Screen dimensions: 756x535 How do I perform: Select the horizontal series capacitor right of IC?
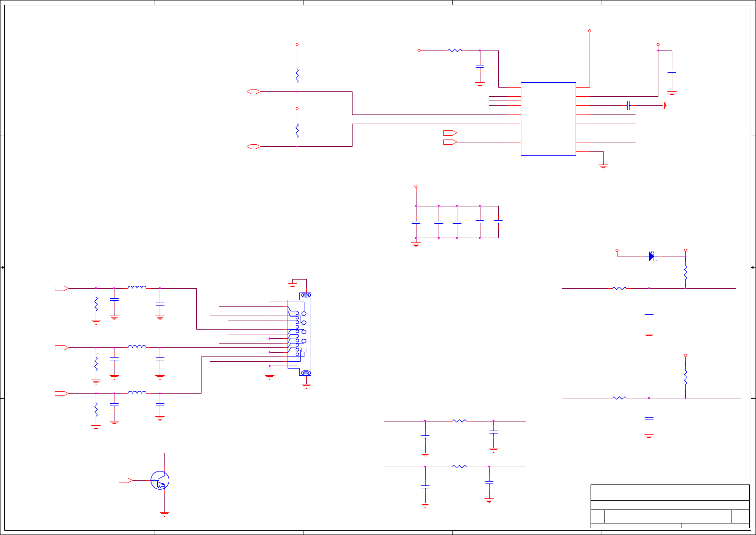[628, 105]
